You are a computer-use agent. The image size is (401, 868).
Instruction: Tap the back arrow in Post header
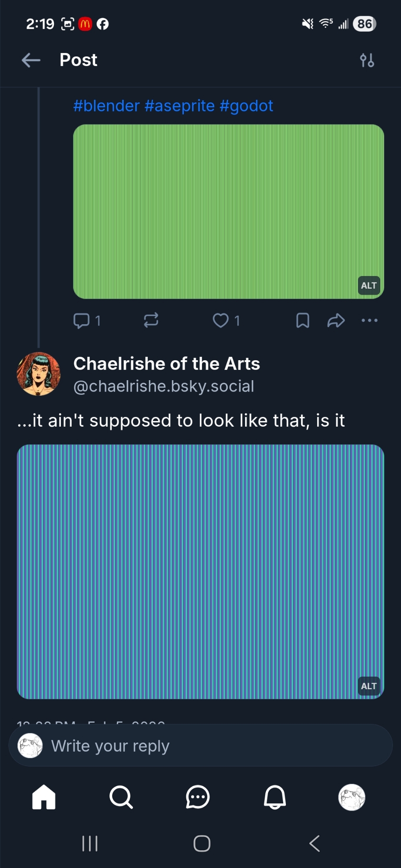(x=31, y=60)
